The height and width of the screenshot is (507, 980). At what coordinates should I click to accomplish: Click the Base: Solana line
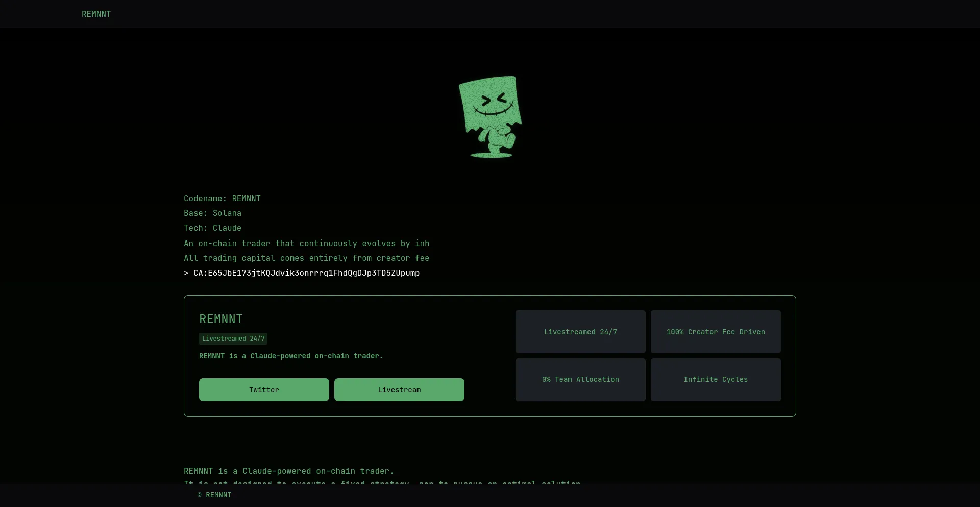pos(212,213)
